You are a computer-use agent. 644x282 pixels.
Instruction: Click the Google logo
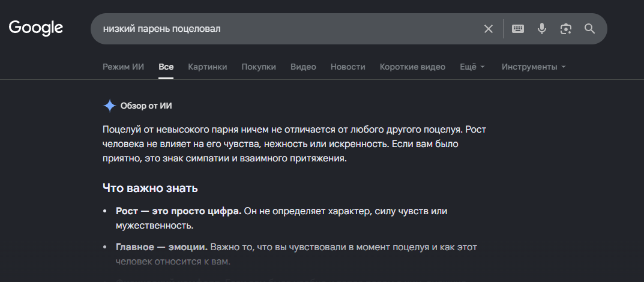pos(36,28)
